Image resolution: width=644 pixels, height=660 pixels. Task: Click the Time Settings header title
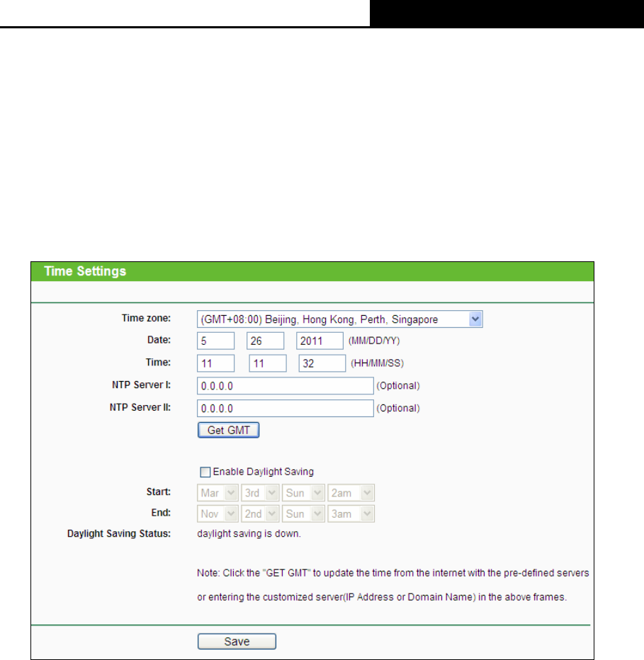(x=85, y=271)
